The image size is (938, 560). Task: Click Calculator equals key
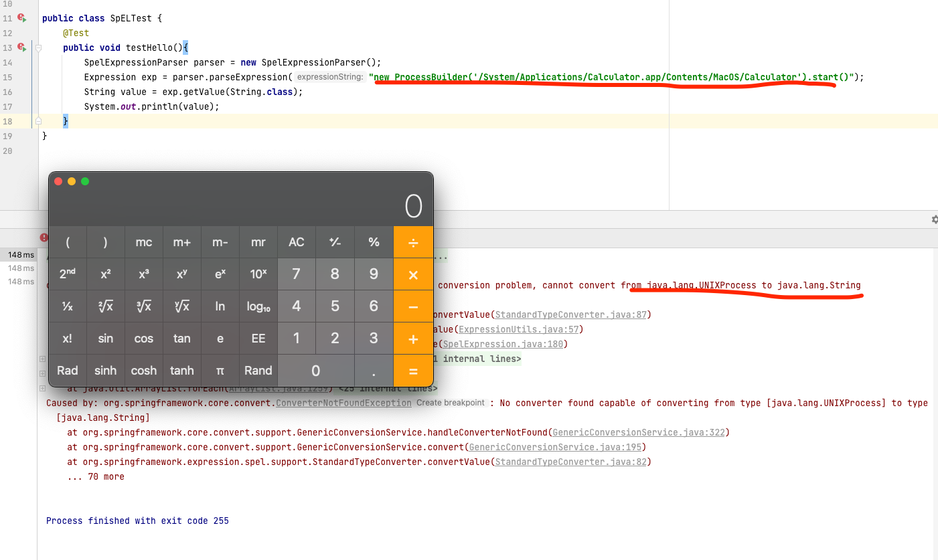tap(413, 371)
